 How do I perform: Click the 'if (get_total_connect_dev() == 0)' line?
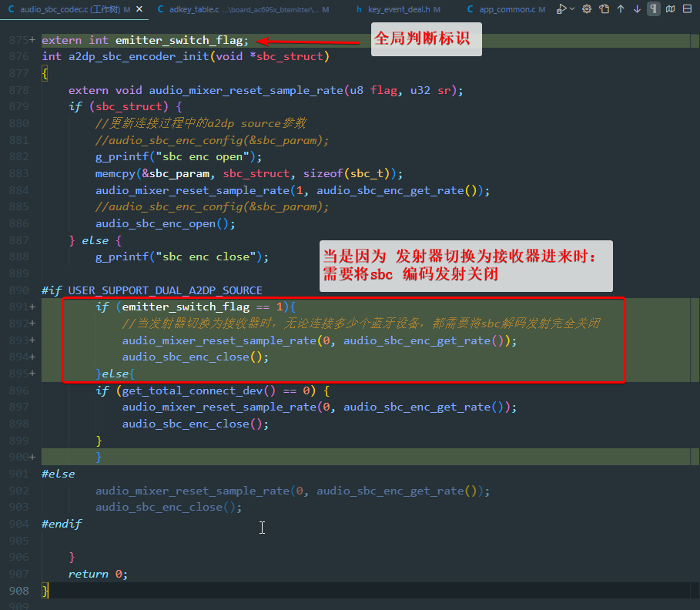(x=213, y=390)
